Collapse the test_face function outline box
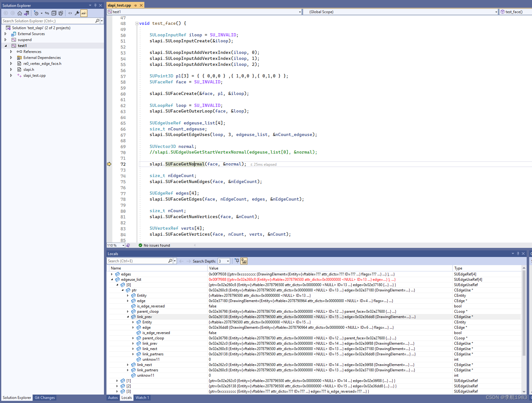 tap(137, 24)
